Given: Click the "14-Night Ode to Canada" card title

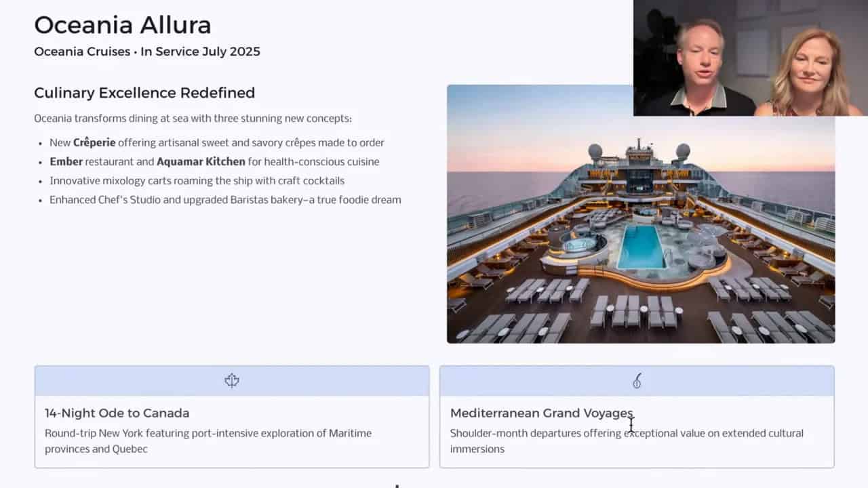Looking at the screenshot, I should (x=117, y=413).
